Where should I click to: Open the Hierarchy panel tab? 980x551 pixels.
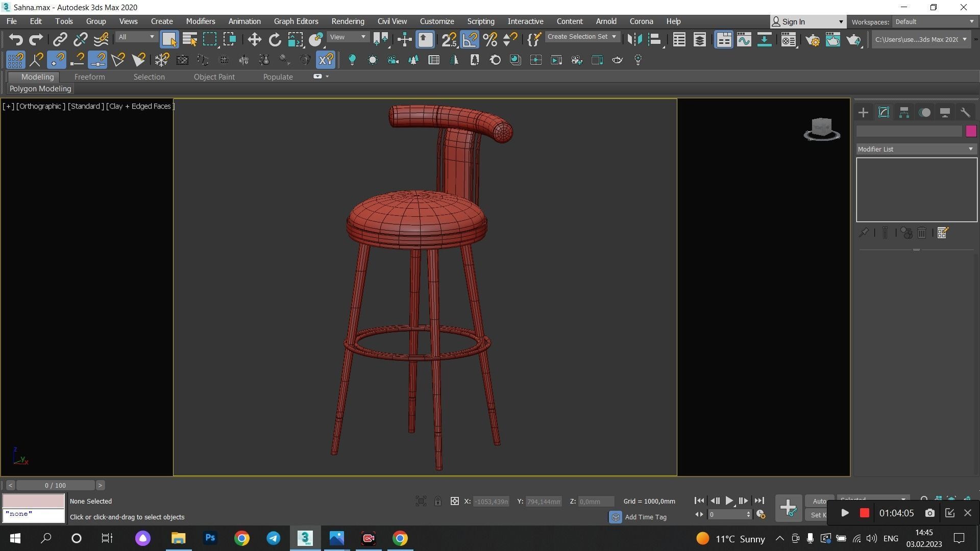(x=904, y=113)
